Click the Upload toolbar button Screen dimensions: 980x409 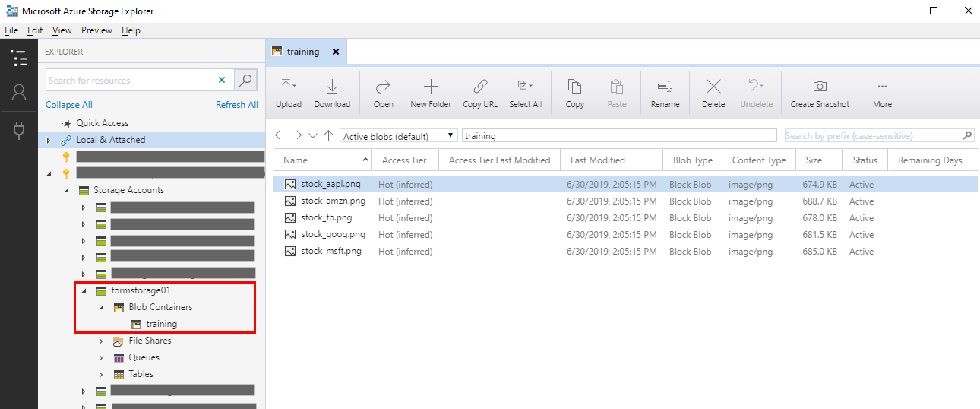coord(289,94)
